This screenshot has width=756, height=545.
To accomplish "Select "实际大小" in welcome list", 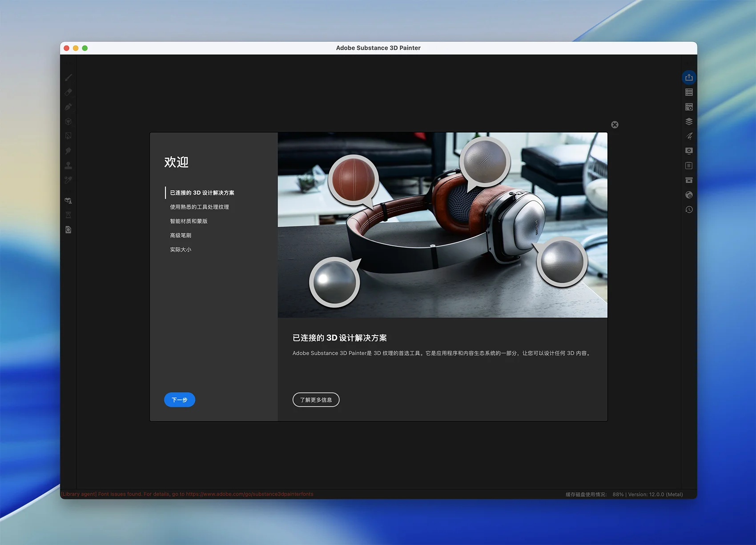I will [181, 250].
